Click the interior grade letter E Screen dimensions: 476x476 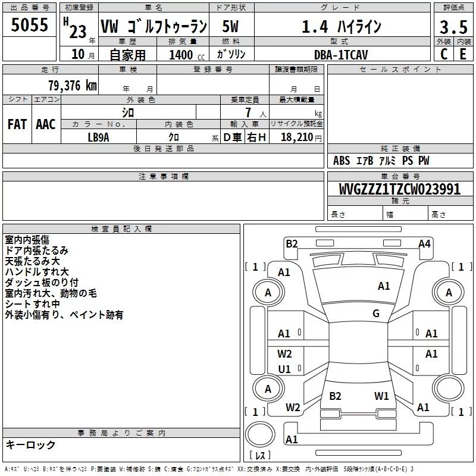coord(463,54)
